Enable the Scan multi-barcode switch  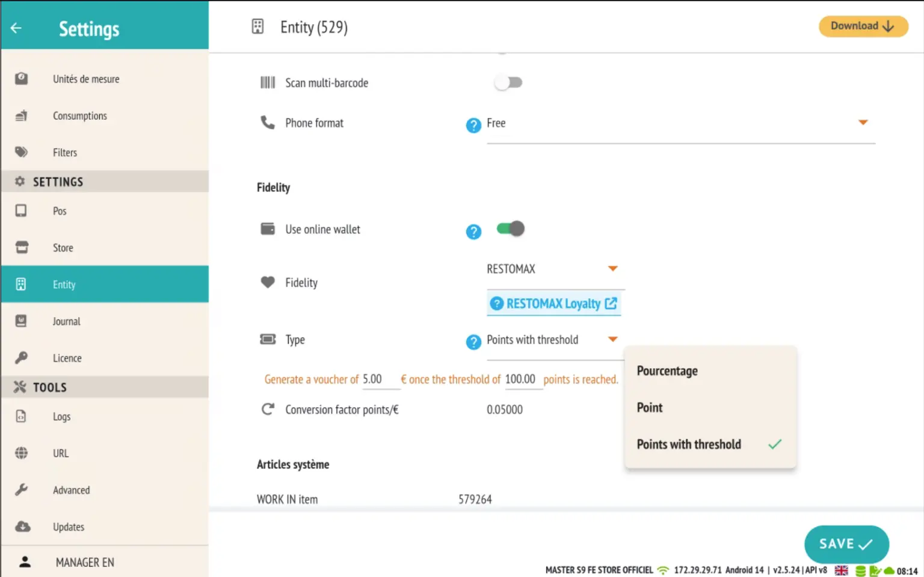(x=508, y=82)
